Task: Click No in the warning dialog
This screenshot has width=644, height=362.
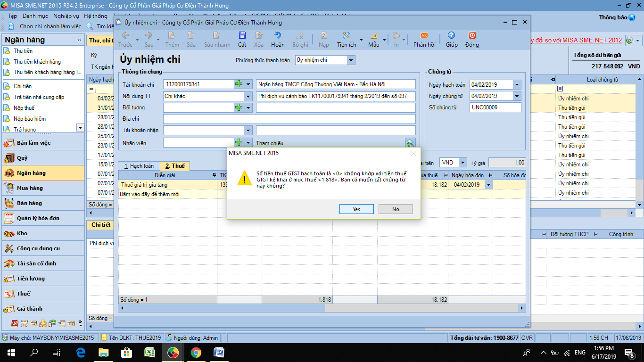Action: pos(396,209)
